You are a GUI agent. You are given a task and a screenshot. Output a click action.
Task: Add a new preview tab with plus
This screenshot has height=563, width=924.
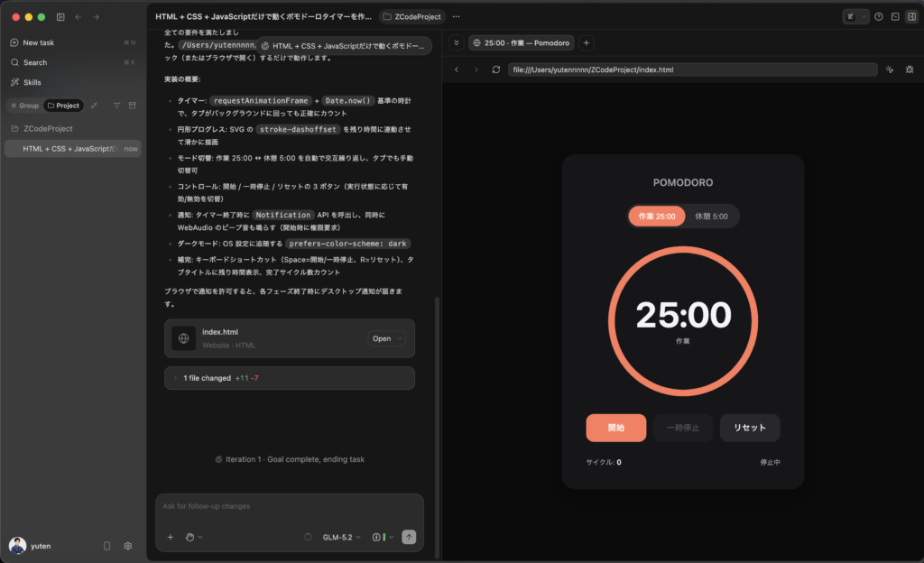point(587,43)
